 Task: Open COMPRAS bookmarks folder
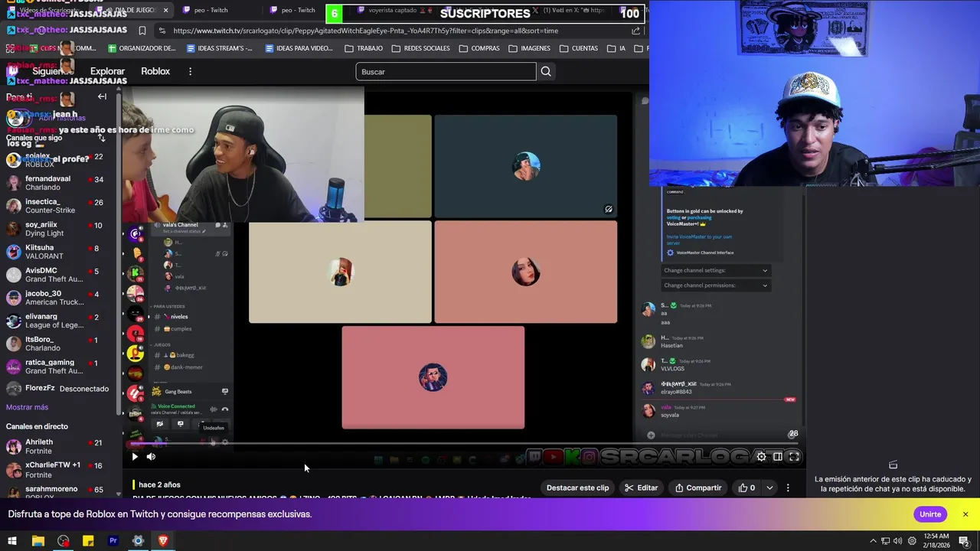[x=479, y=48]
